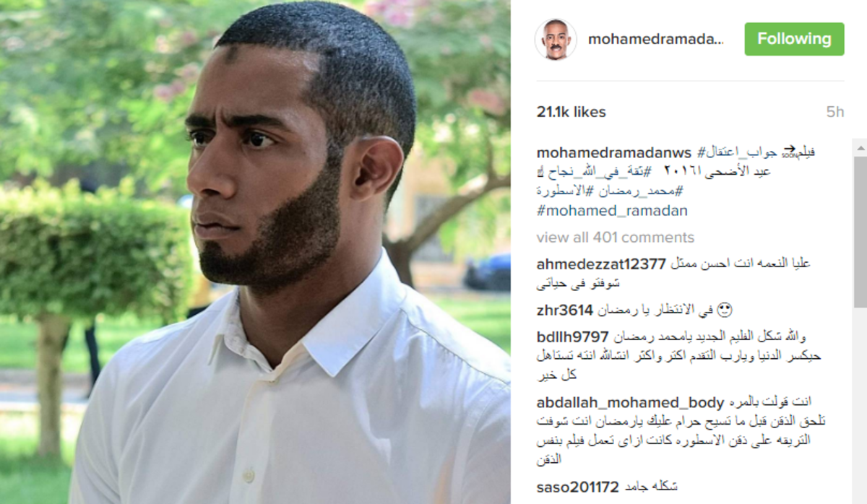Expand view all 401 comments
This screenshot has width=867, height=504.
pos(615,238)
